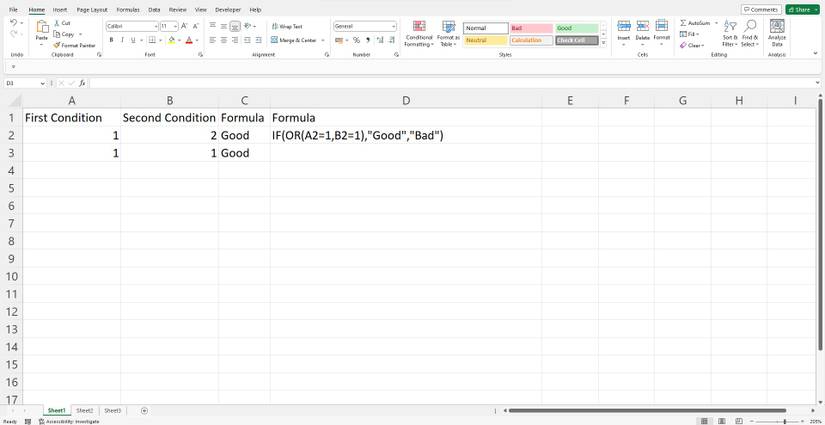Click Merge & Center
This screenshot has width=825, height=425.
point(294,40)
